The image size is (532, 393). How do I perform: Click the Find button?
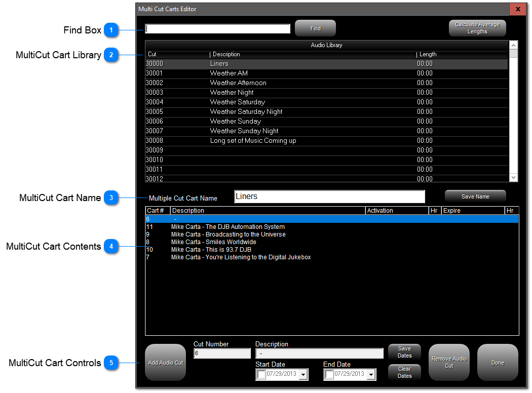tap(316, 28)
